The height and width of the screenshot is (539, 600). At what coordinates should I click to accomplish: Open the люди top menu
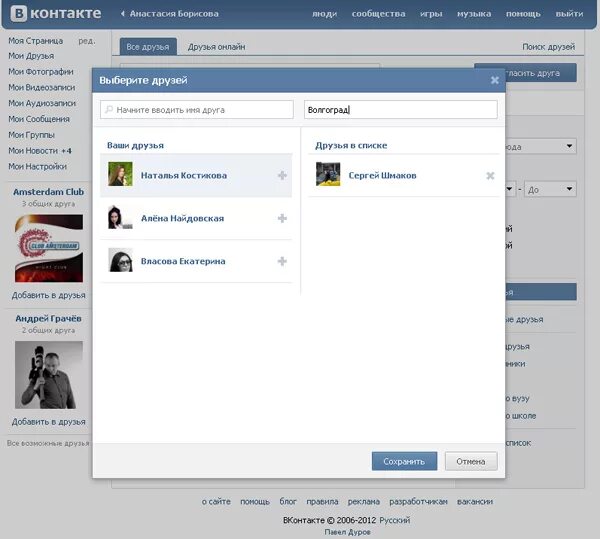coord(324,14)
